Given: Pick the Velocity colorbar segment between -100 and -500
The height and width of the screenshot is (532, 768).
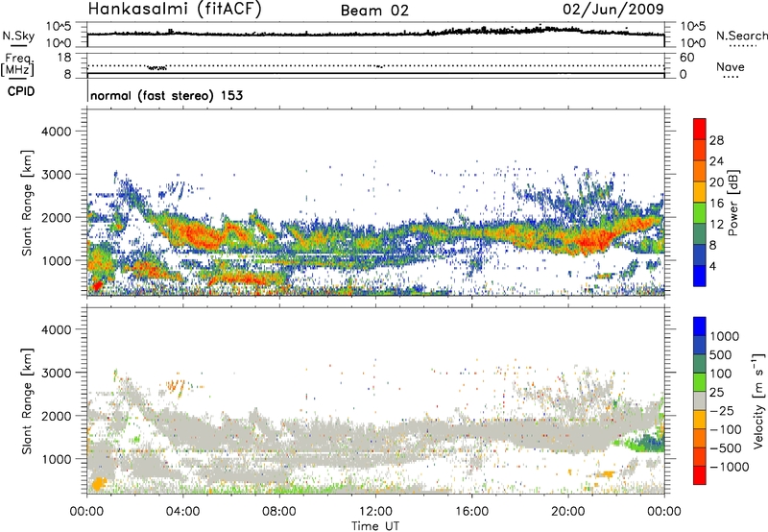Looking at the screenshot, I should 700,439.
